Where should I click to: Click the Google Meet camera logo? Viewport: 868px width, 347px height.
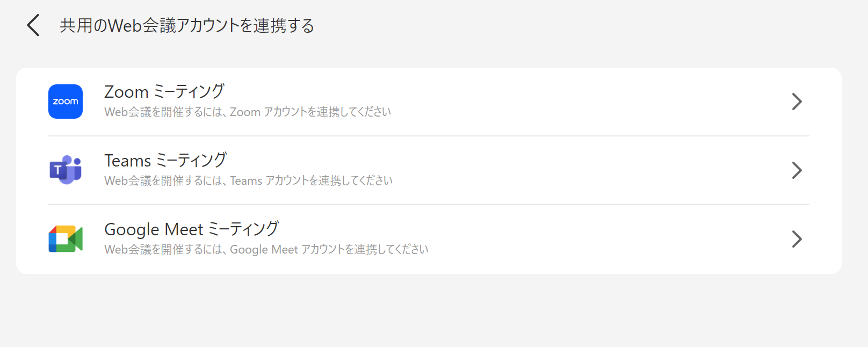click(x=66, y=239)
